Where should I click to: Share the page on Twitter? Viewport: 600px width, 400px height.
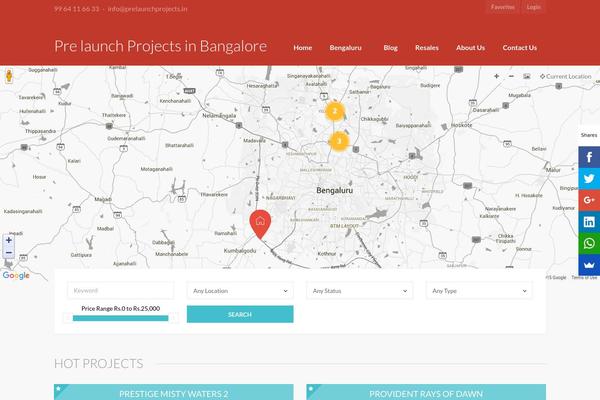click(x=589, y=179)
